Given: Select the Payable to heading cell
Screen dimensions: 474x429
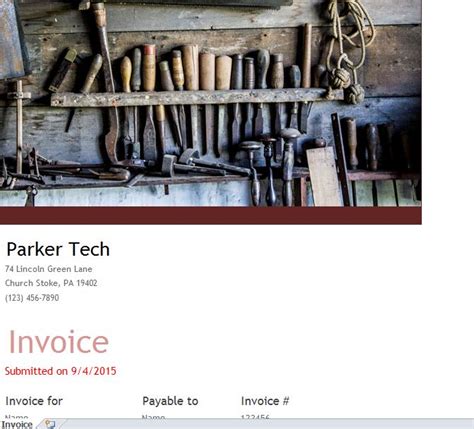Looking at the screenshot, I should pos(170,401).
